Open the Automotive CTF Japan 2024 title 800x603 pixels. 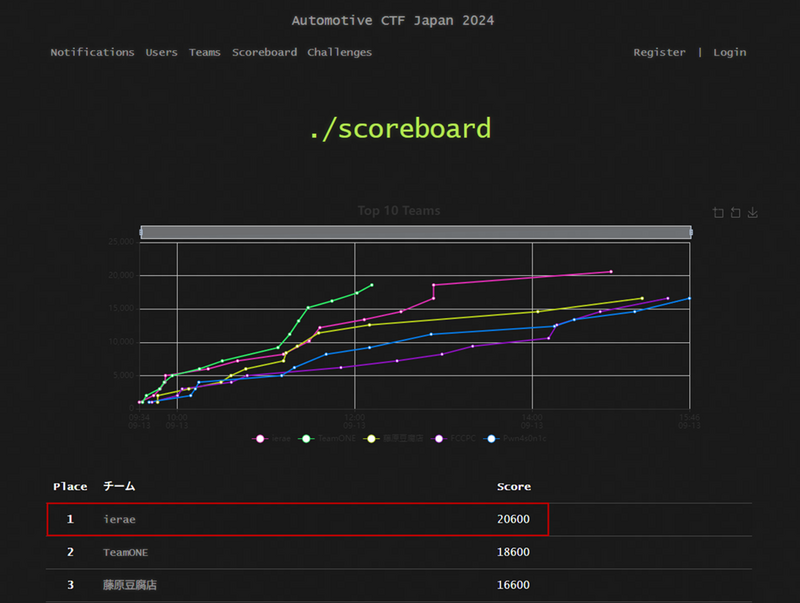click(392, 20)
